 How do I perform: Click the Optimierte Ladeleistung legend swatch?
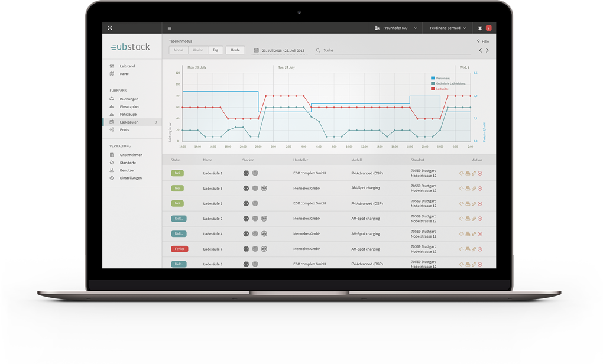433,83
